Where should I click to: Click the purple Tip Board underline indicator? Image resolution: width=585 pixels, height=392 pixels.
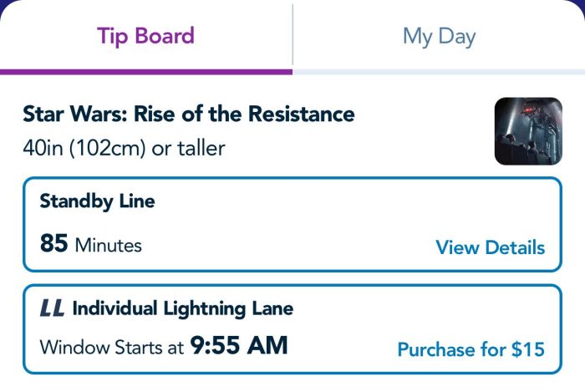[146, 72]
